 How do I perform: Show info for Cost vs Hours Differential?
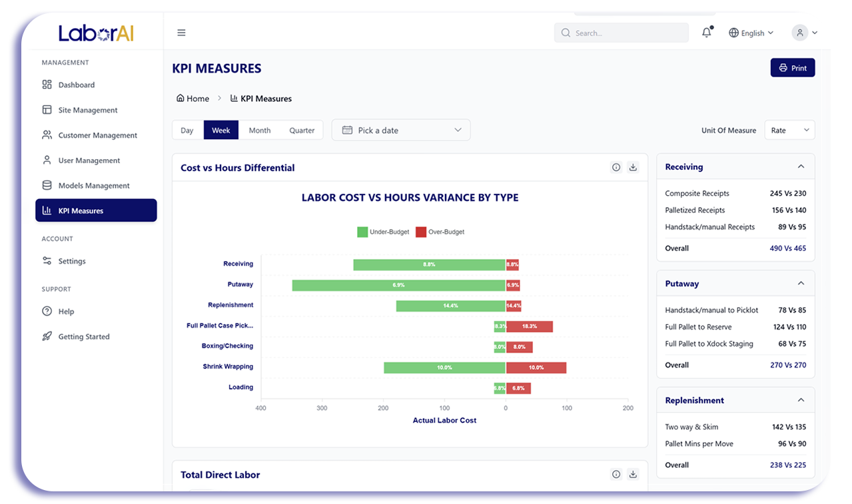[x=616, y=168]
